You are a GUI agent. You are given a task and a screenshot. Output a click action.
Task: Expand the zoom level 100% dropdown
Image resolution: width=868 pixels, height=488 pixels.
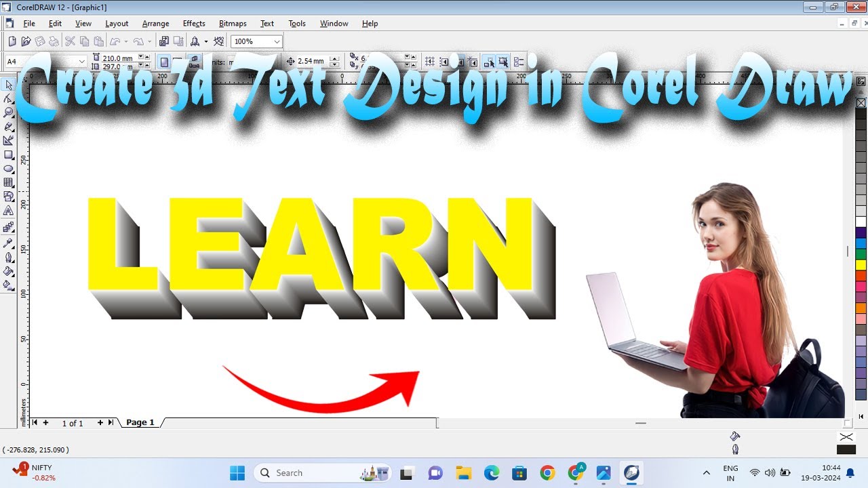[x=277, y=41]
